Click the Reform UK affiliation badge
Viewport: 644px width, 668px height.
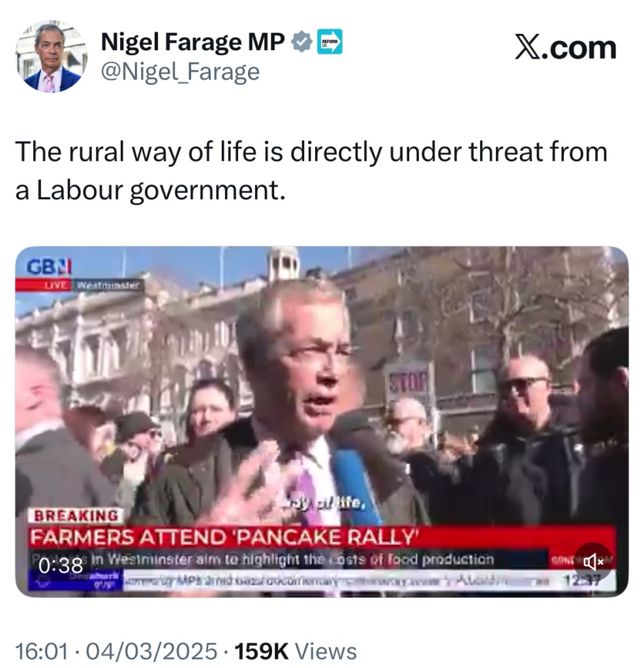coord(330,42)
